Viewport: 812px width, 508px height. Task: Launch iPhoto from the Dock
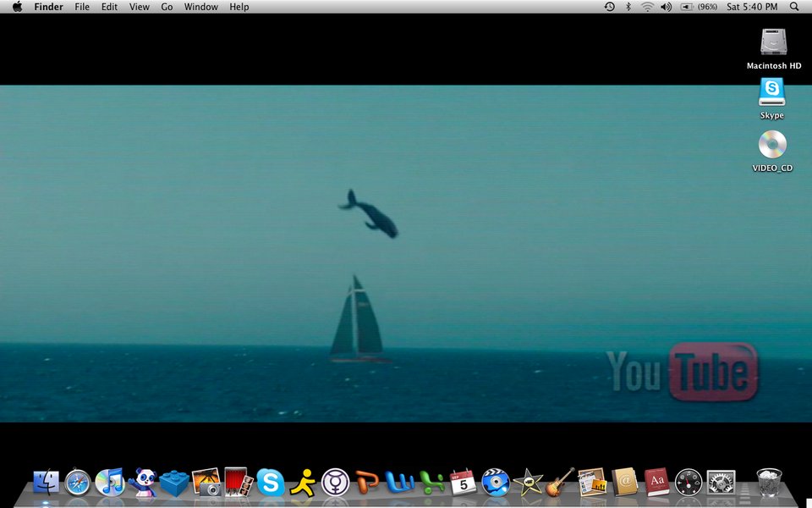click(206, 482)
